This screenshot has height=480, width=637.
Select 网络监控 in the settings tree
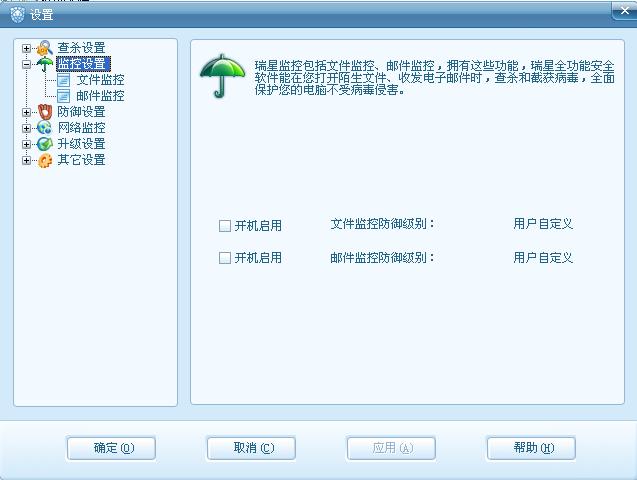(x=81, y=128)
